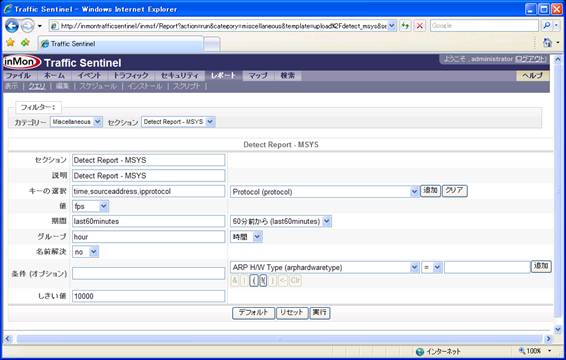Click the condition value input field

coord(487,267)
